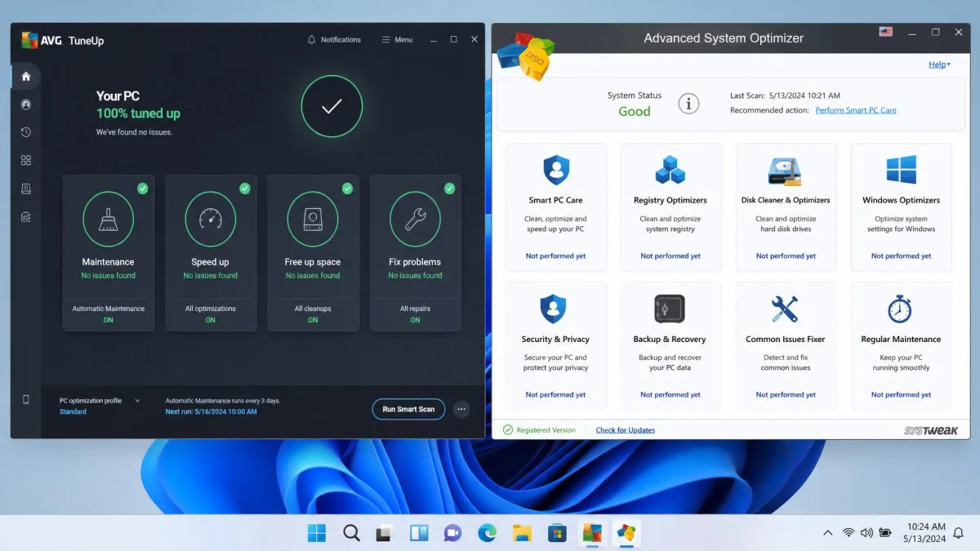This screenshot has height=551, width=980.
Task: Click the mobile device icon in AVG sidebar
Action: (26, 399)
